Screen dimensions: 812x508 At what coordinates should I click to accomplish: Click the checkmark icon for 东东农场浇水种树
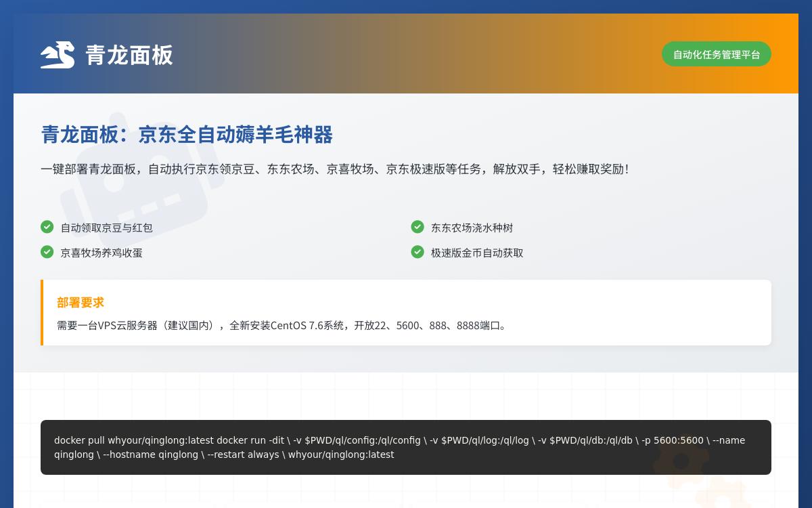tap(418, 226)
